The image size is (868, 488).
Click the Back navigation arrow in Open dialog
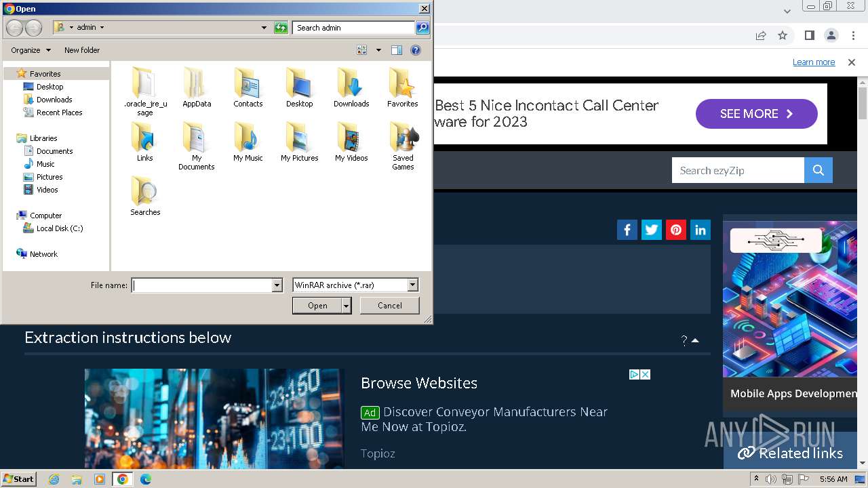[14, 28]
